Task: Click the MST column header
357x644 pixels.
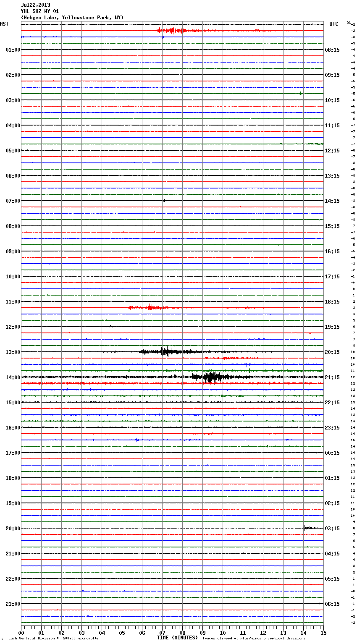Action: [4, 24]
